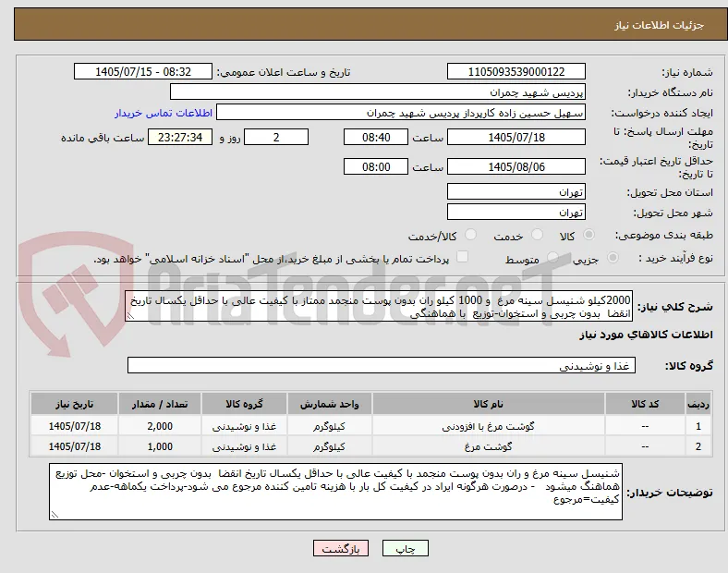Click the announcement date field 1405/07/15 - 08:32
The width and height of the screenshot is (728, 573).
click(x=143, y=71)
